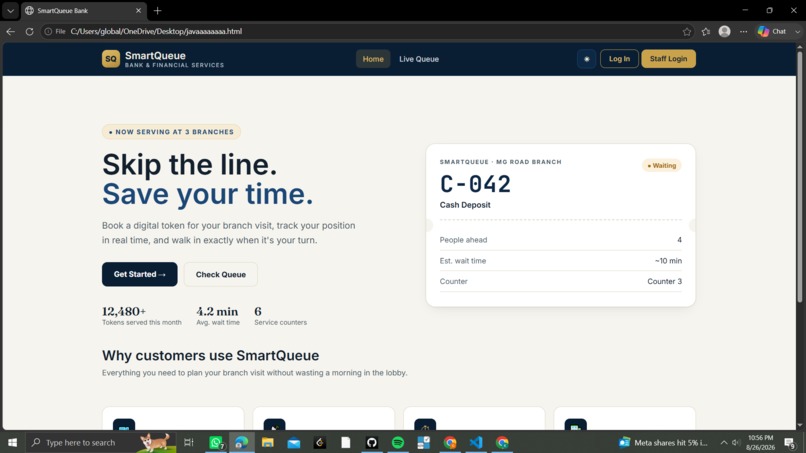Open the tab actions dropdown chevron
The image size is (806, 453).
10,10
